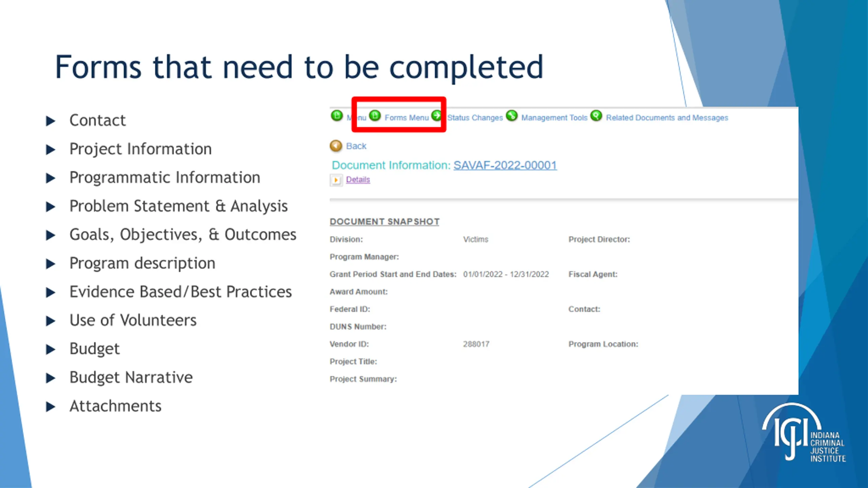Screen dimensions: 868x488
Task: Click the Vendor ID label
Action: coord(349,344)
